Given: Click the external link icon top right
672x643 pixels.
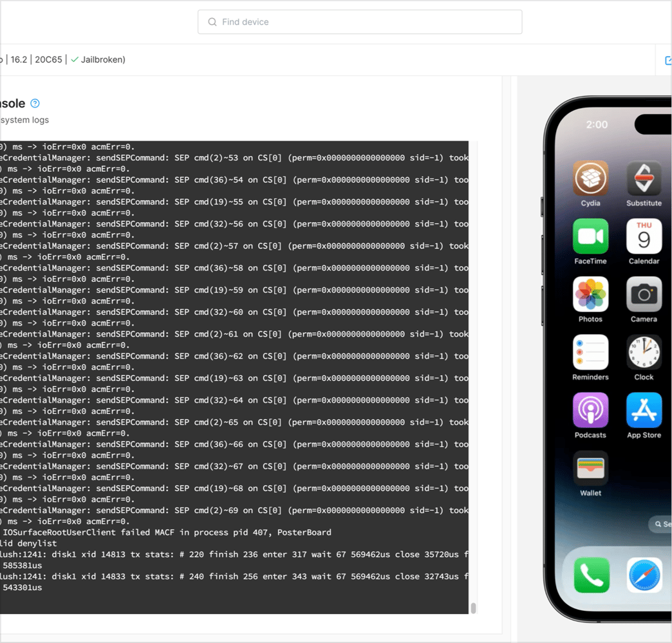Looking at the screenshot, I should point(668,59).
